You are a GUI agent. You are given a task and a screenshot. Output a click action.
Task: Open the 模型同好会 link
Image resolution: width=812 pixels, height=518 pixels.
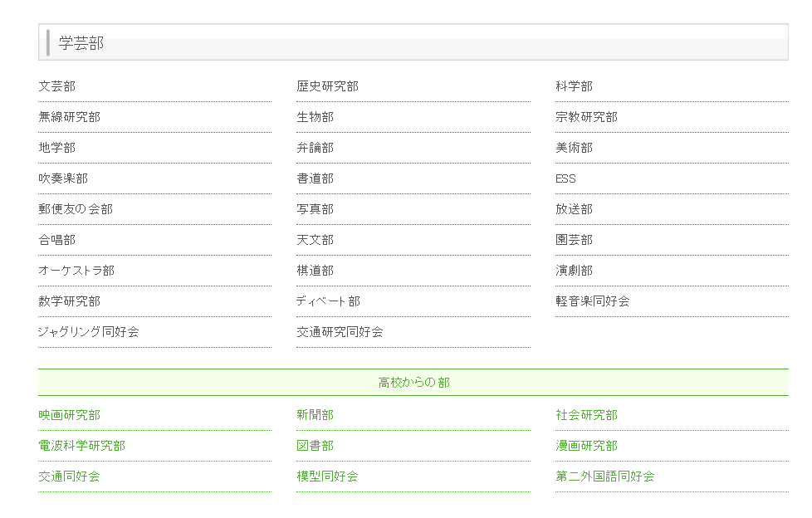(328, 476)
